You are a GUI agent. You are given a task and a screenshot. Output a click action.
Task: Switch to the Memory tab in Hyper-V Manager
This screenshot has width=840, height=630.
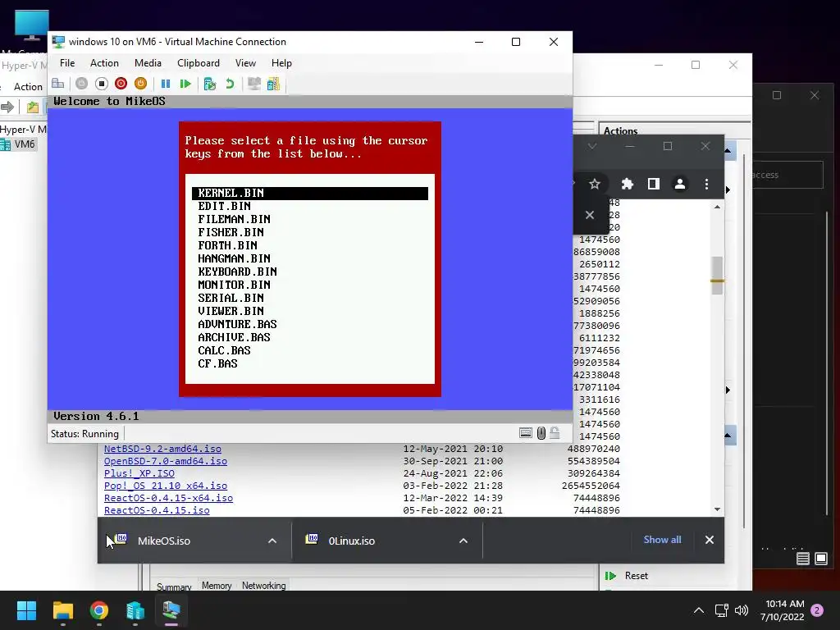[x=217, y=586]
